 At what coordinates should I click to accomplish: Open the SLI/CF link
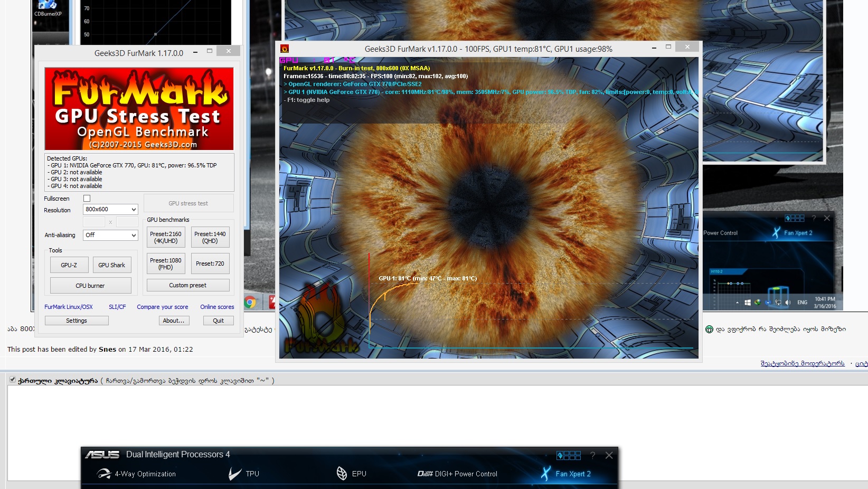[x=117, y=307]
